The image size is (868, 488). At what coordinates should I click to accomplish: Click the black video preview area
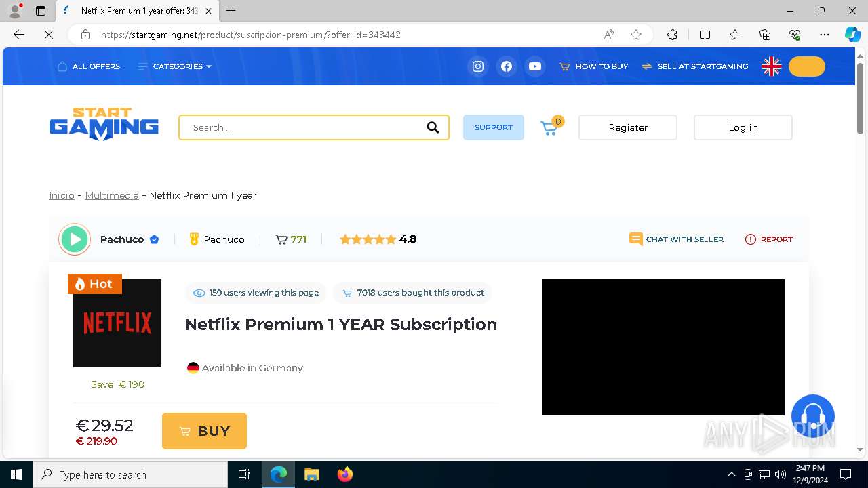point(663,347)
